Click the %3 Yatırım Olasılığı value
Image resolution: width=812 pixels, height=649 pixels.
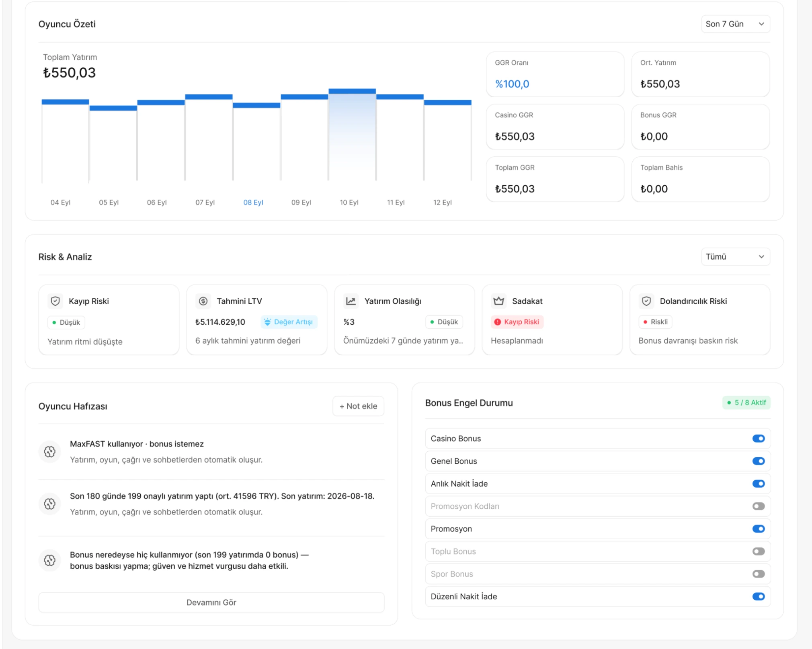coord(349,322)
